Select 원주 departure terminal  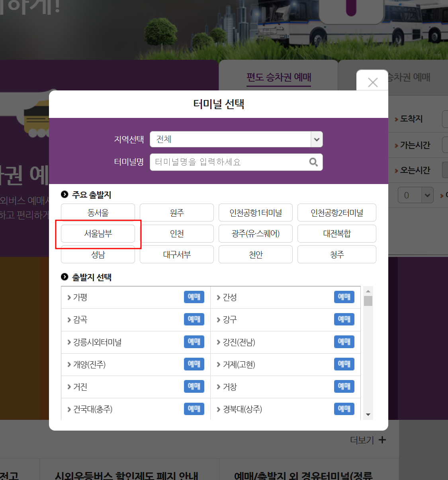point(177,213)
